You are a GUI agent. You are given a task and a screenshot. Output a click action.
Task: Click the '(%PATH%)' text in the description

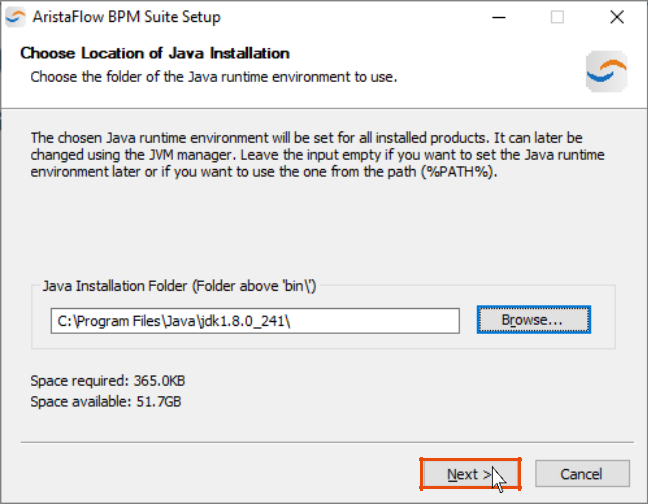459,171
